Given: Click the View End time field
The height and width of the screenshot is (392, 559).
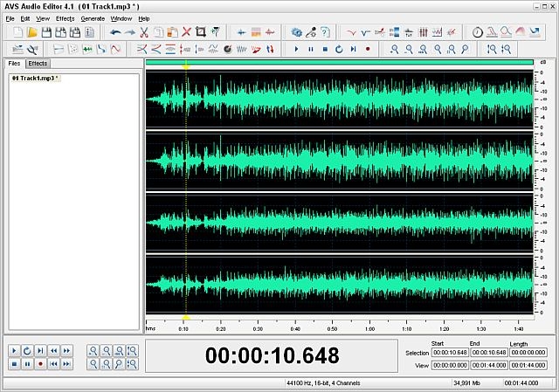Looking at the screenshot, I should (488, 366).
